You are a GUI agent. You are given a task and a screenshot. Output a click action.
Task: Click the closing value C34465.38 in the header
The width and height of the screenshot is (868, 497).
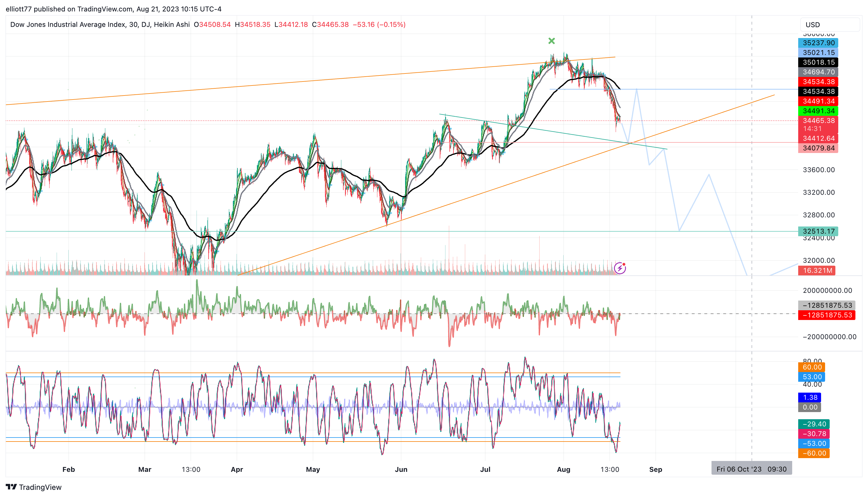coord(330,25)
